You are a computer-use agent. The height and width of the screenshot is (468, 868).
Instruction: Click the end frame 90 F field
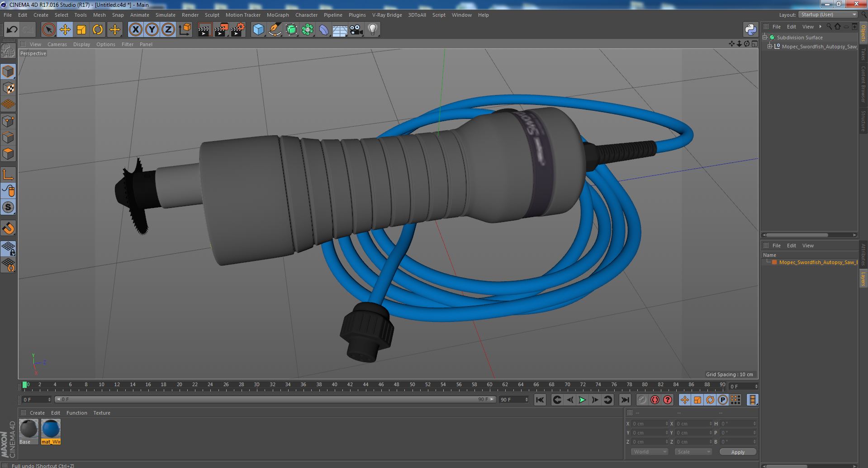[513, 400]
